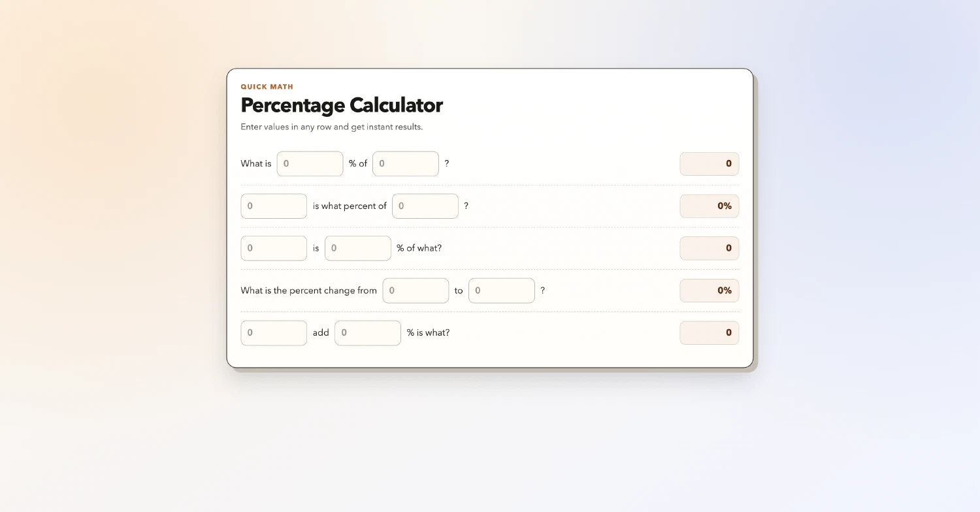980x512 pixels.
Task: Click the "What is the percent change from" label
Action: point(308,291)
